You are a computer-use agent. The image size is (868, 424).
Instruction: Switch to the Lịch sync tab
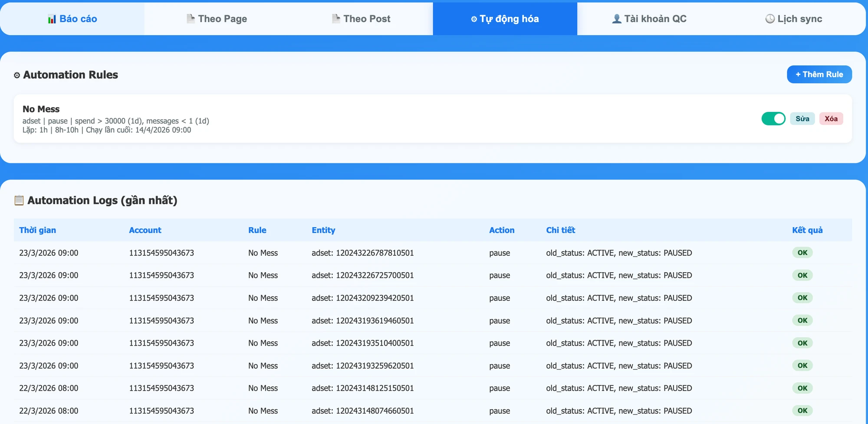[794, 19]
